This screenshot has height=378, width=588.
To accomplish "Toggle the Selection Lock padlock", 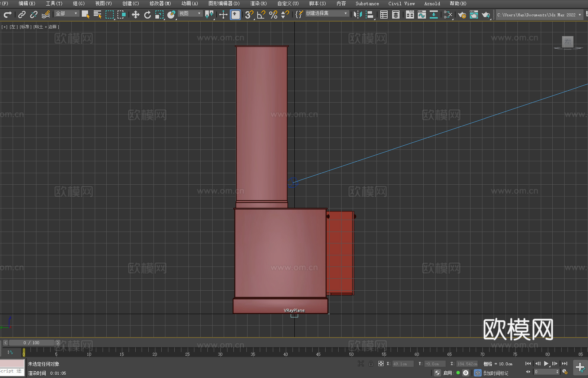I will (371, 364).
